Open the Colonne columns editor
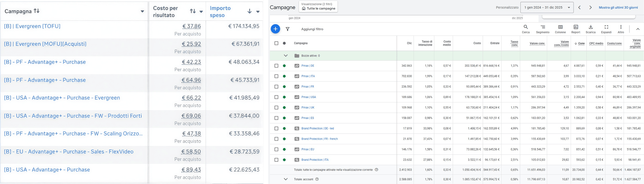Image resolution: width=644 pixels, height=184 pixels. click(x=560, y=29)
